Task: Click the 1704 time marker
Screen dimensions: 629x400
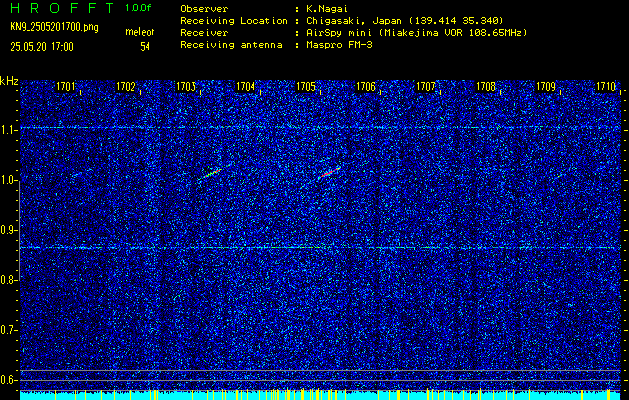Action: (246, 86)
